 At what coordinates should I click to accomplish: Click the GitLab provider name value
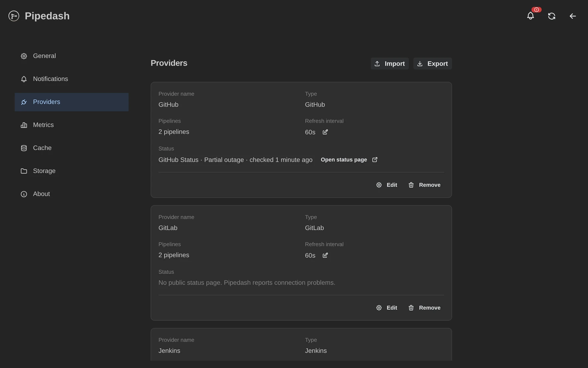click(x=168, y=228)
